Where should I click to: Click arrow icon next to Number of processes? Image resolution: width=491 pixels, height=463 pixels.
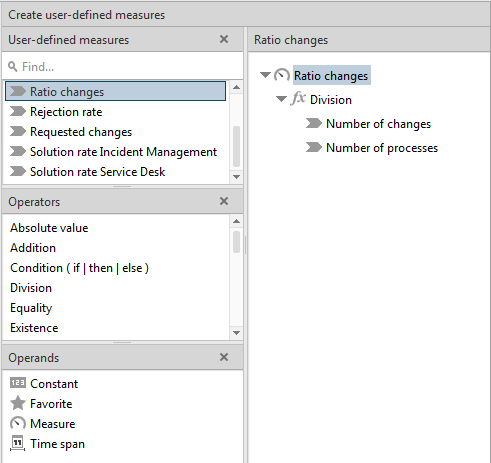coord(314,147)
